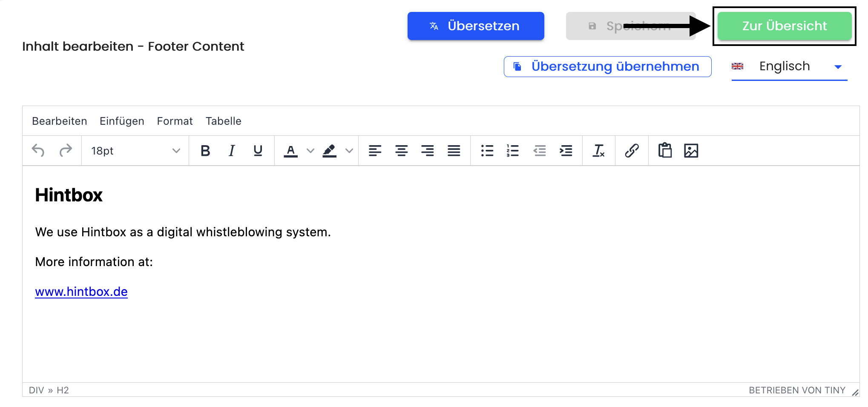Undo the last edit
868x407 pixels.
(38, 151)
